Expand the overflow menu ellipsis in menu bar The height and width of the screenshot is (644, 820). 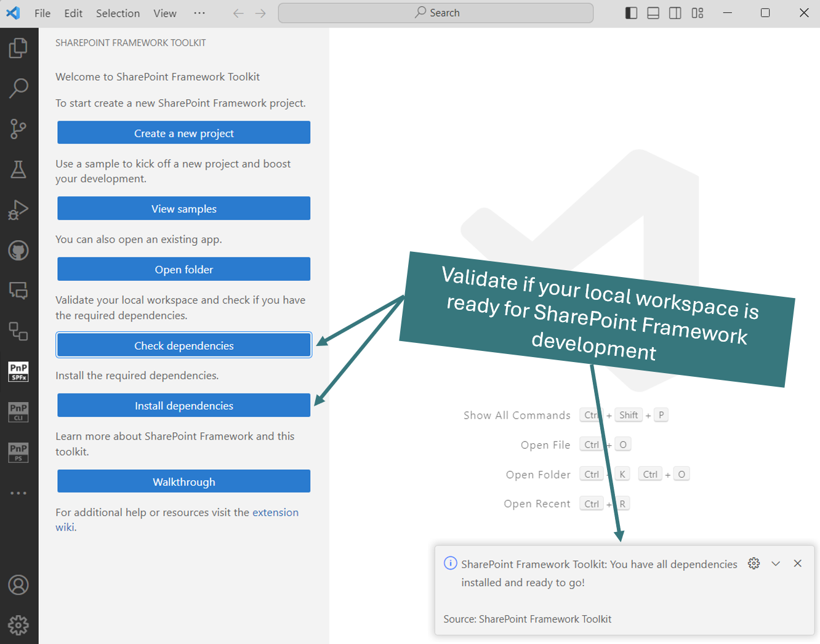pyautogui.click(x=199, y=13)
